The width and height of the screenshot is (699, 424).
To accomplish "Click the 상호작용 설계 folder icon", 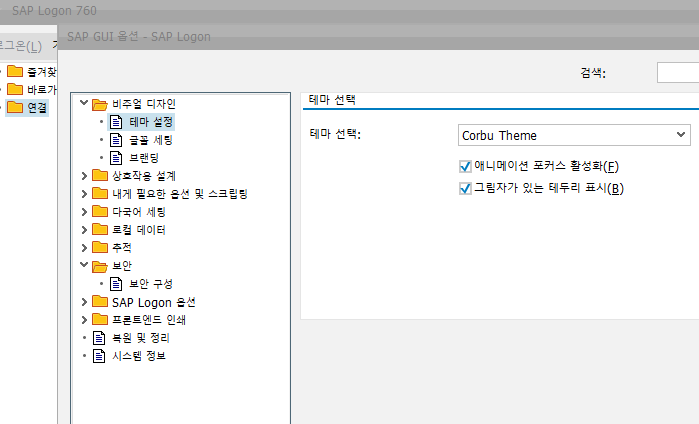I will pos(99,175).
